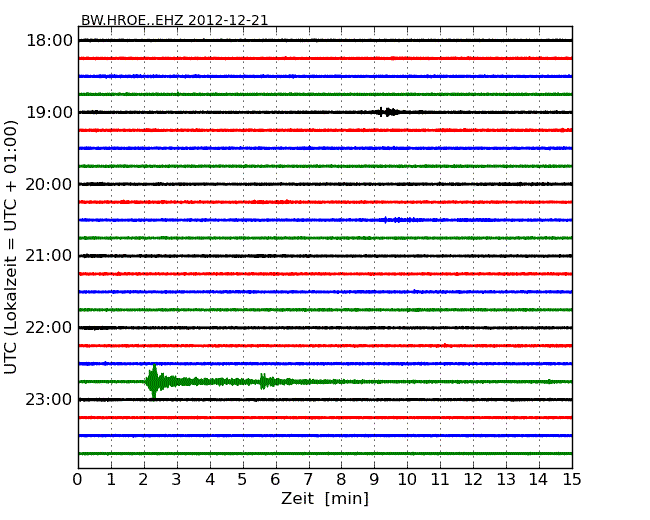This screenshot has height=520, width=650.
Task: Click the 20:00 time label
Action: coord(49,184)
